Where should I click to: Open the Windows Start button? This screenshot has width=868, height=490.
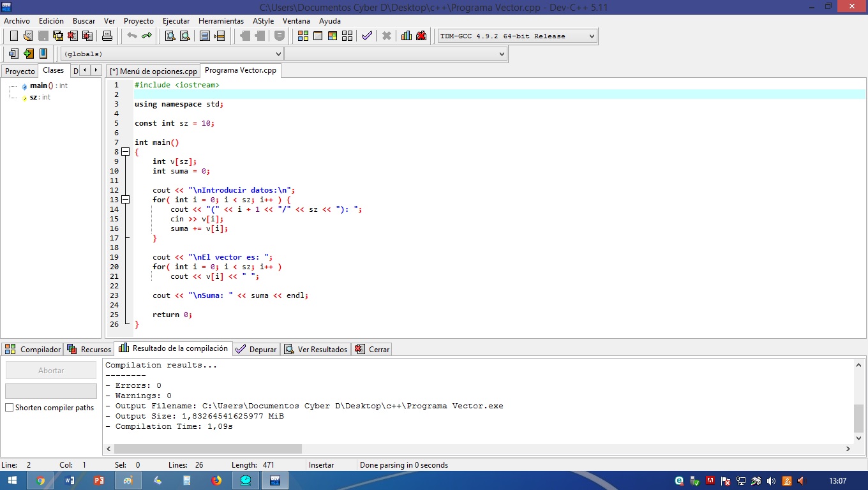click(x=13, y=480)
